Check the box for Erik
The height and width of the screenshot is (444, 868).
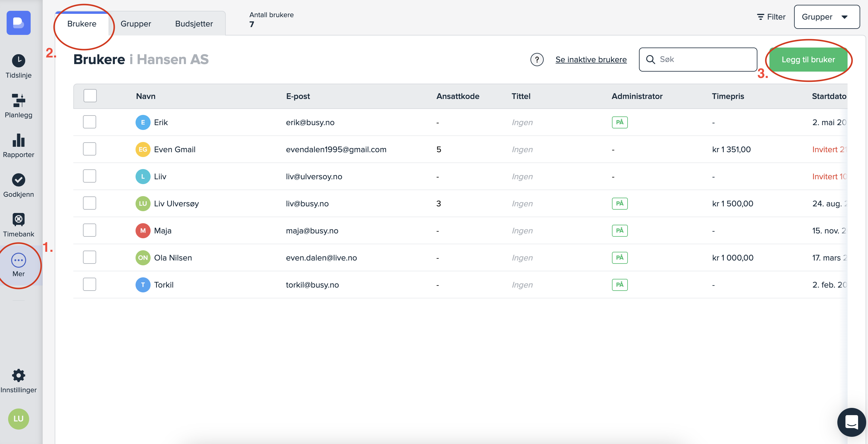click(x=90, y=122)
